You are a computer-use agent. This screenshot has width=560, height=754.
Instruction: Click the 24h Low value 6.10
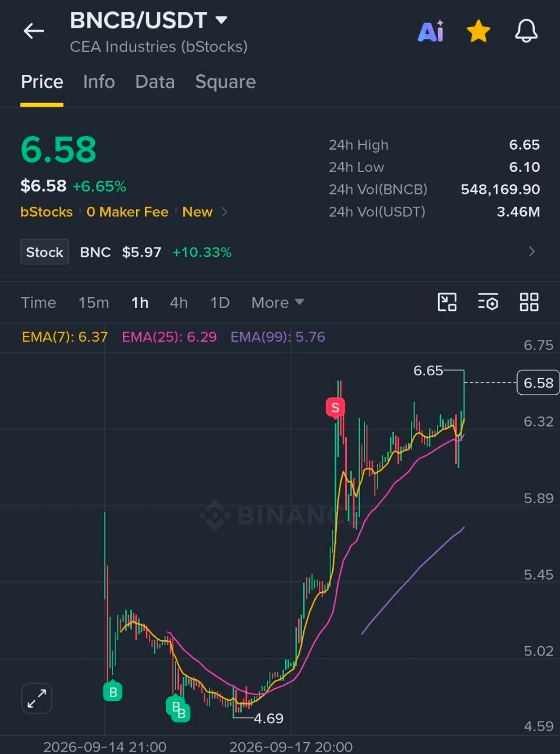pos(524,167)
